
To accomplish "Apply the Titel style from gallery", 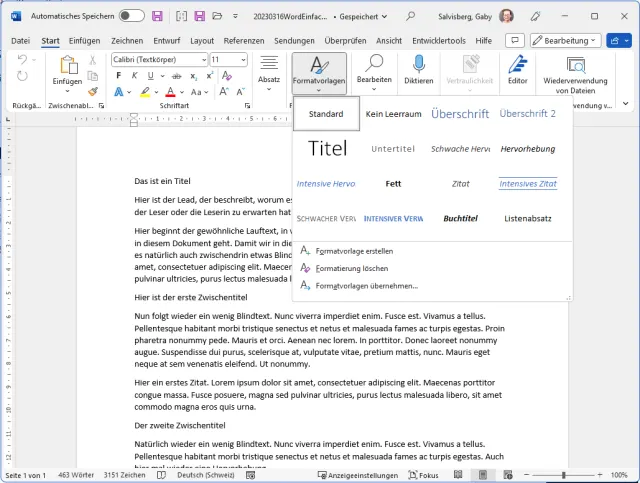I will tap(327, 149).
